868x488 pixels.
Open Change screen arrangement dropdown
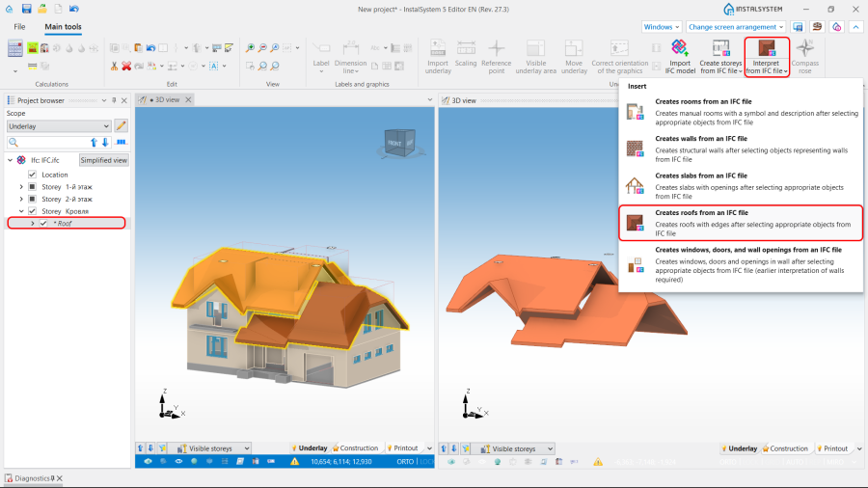pyautogui.click(x=736, y=27)
